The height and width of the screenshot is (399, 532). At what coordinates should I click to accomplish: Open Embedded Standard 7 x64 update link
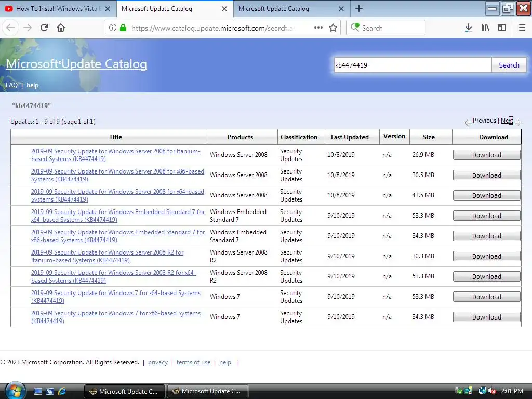118,216
